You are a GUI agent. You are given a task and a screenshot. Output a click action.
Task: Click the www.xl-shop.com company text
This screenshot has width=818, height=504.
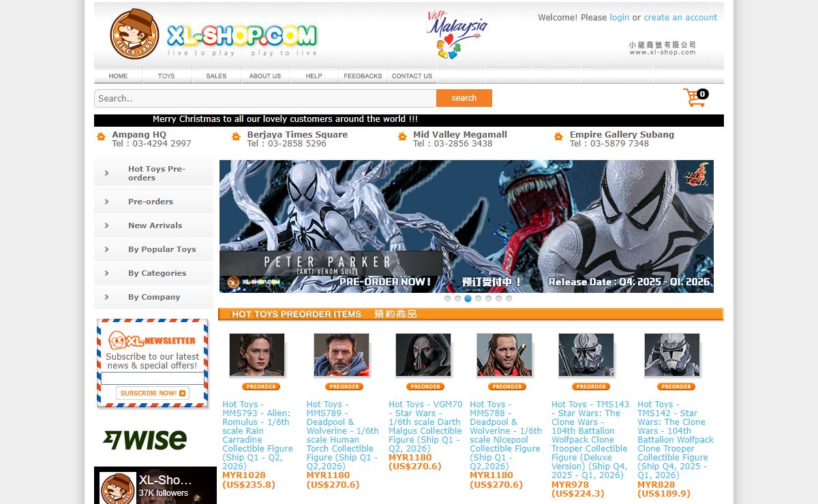coord(663,52)
